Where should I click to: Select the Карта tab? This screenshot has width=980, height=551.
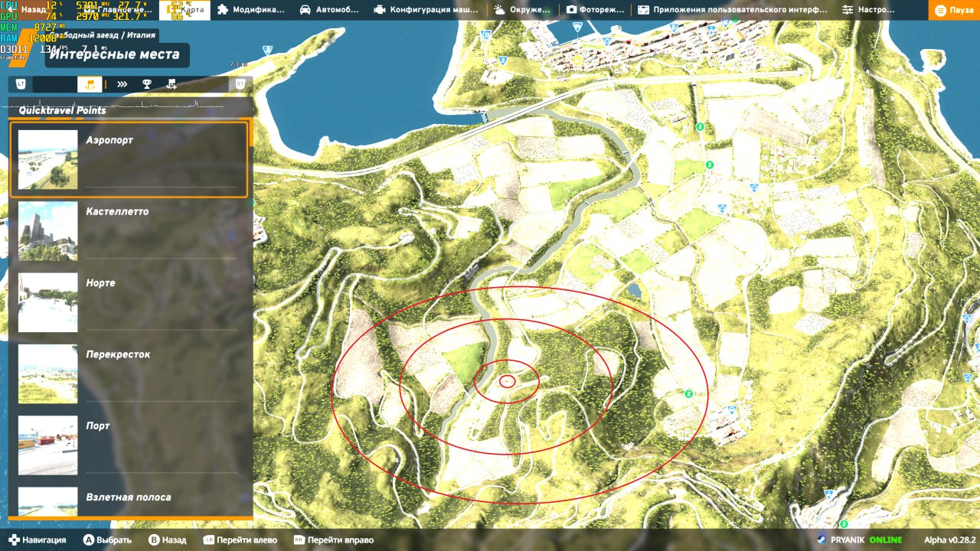(184, 10)
